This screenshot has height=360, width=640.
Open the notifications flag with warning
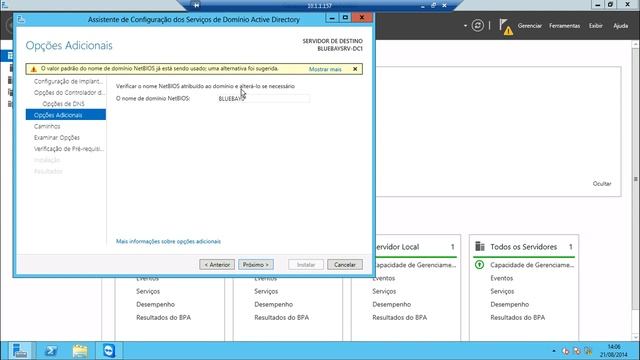pyautogui.click(x=506, y=27)
